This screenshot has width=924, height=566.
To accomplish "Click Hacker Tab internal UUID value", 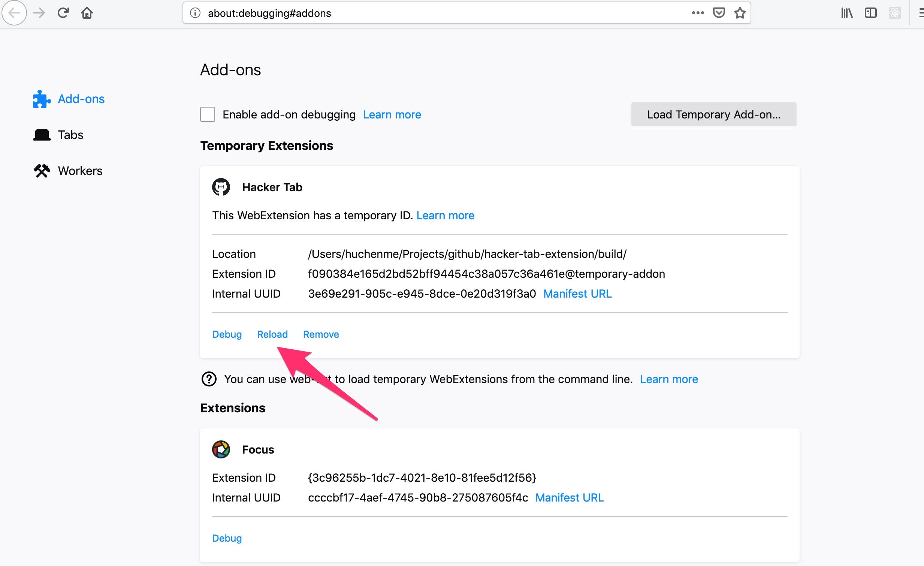I will click(x=422, y=294).
